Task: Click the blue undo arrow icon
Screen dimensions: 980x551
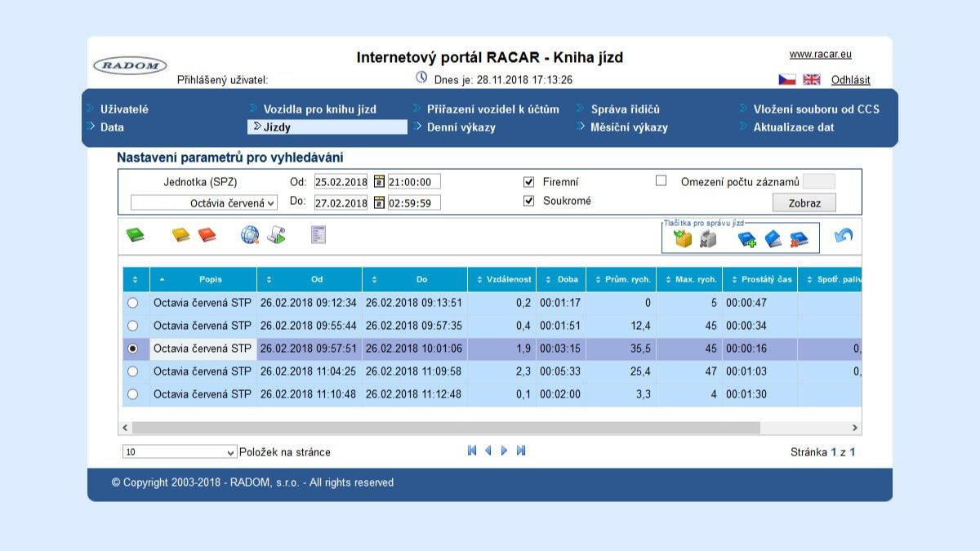Action: click(x=843, y=236)
